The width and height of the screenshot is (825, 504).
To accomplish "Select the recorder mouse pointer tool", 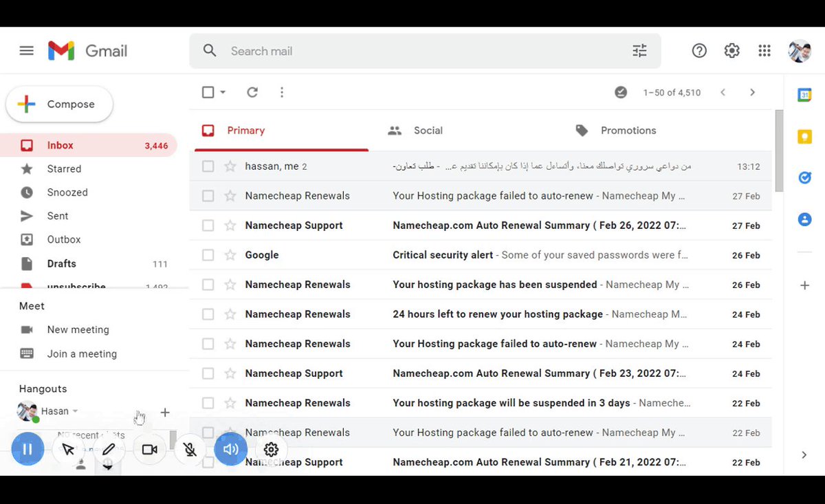I will [x=68, y=450].
